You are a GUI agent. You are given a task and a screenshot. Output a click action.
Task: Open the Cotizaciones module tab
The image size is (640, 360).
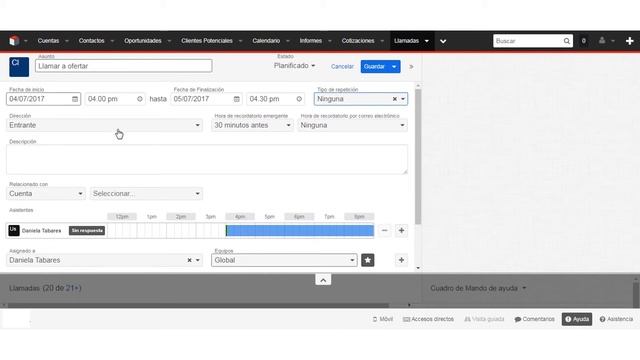[x=358, y=41]
